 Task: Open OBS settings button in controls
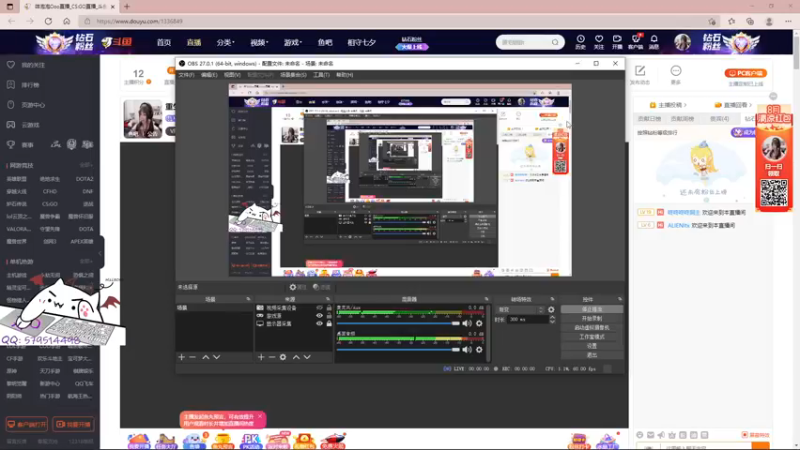(592, 346)
